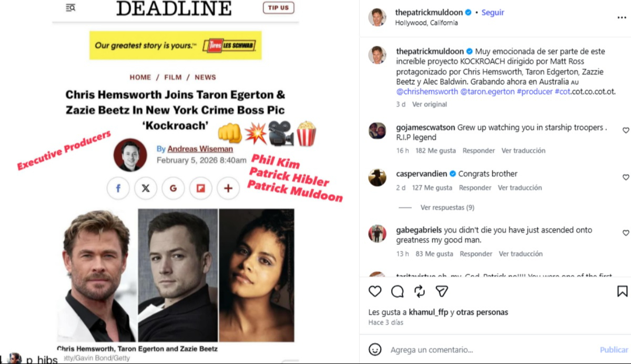Share post via paper plane icon
Image resolution: width=631 pixels, height=364 pixels.
point(442,291)
